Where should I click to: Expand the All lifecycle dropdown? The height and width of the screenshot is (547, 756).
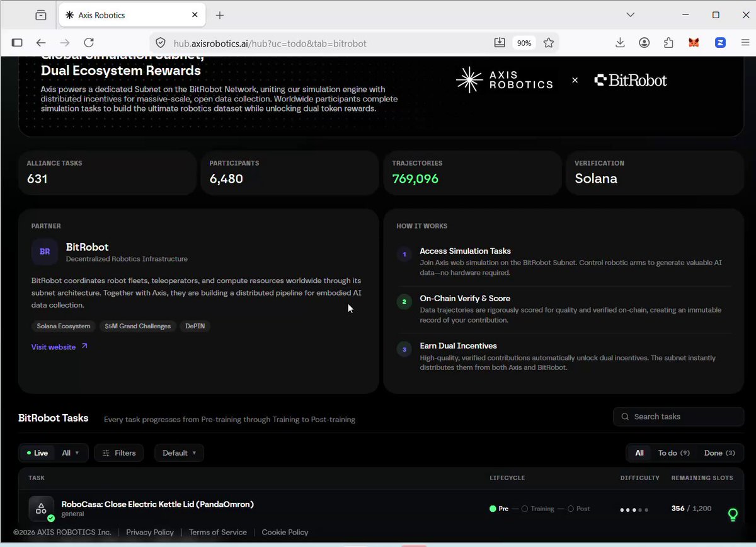tap(71, 453)
